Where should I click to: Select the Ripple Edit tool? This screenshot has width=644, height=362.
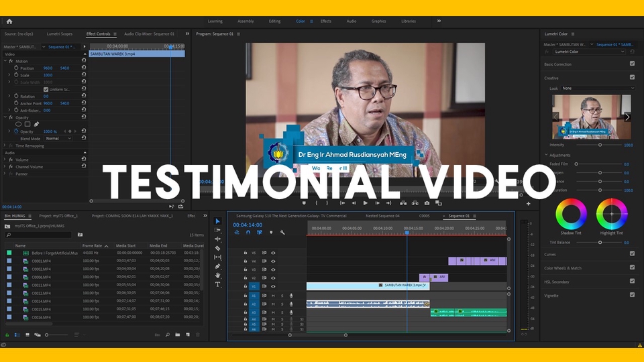click(x=217, y=239)
